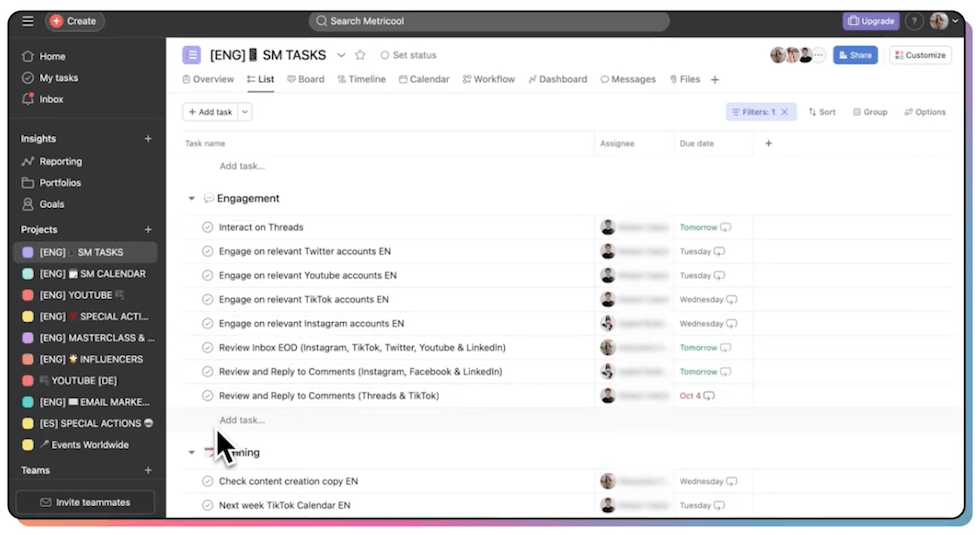Screen dimensions: 980x535
Task: Complete Review Inbox EOD task
Action: click(208, 348)
